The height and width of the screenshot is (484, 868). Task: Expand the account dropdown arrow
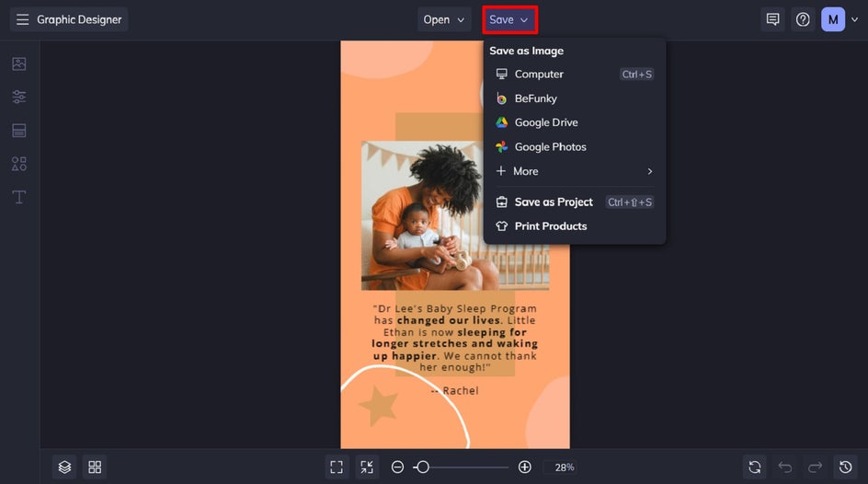(x=855, y=20)
